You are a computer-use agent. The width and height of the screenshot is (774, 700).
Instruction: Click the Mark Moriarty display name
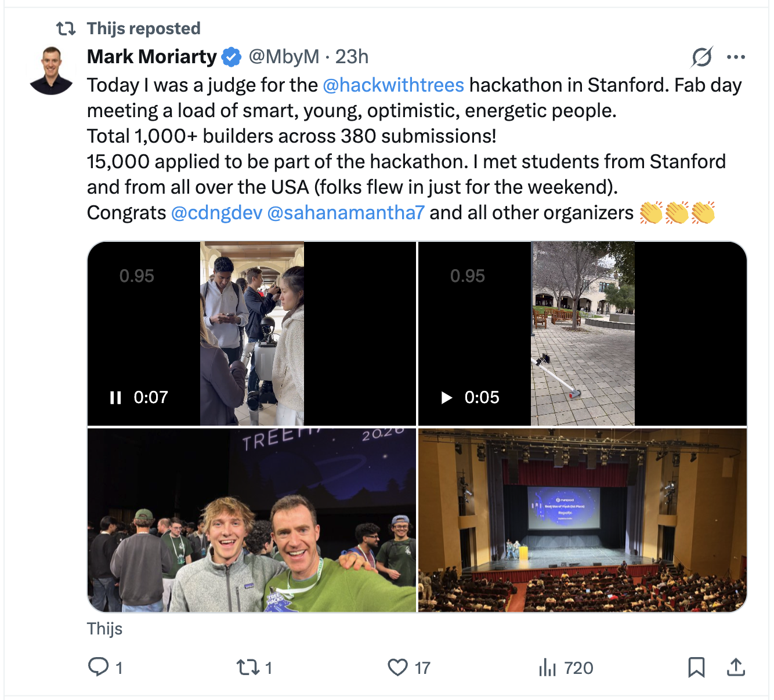point(151,57)
